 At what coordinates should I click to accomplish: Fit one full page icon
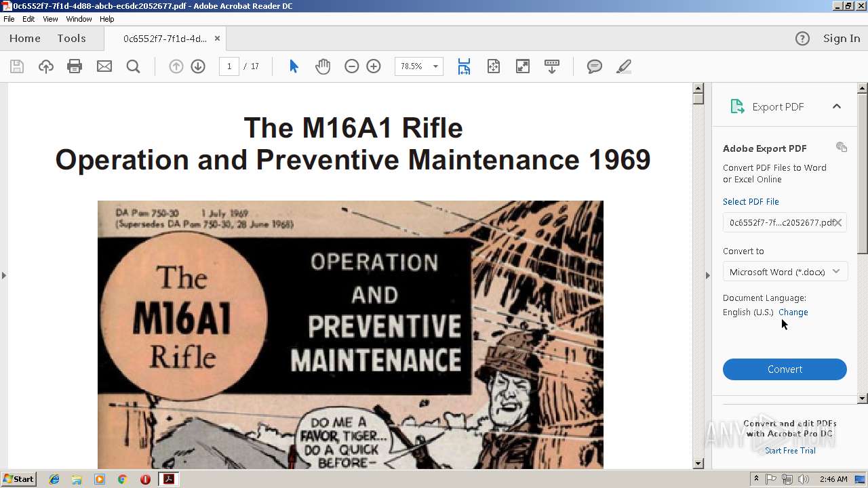point(493,66)
